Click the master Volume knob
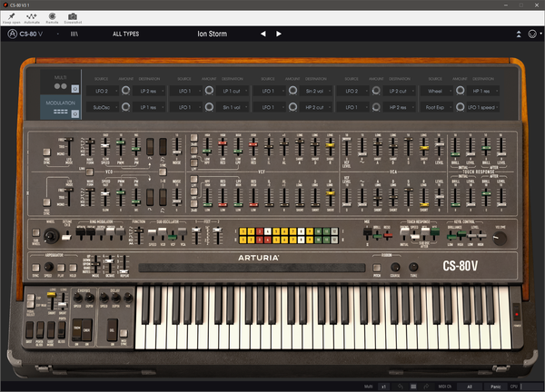545x392 pixels. [500, 239]
